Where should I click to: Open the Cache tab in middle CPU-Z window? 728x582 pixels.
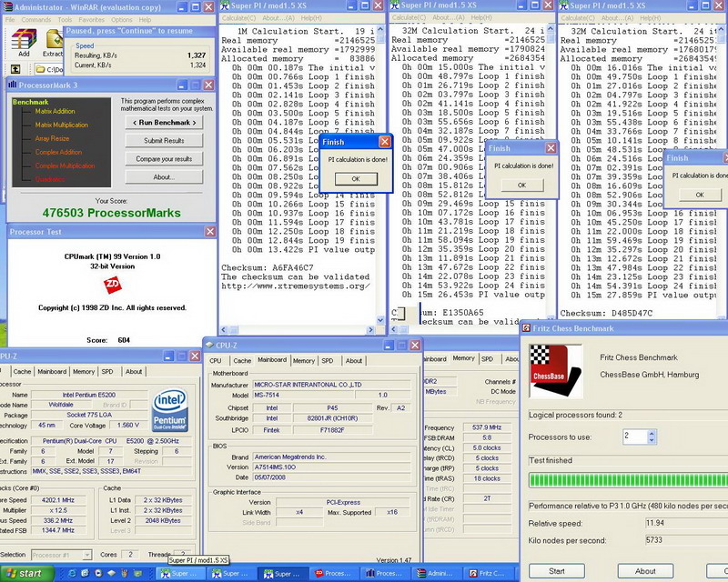pyautogui.click(x=242, y=361)
